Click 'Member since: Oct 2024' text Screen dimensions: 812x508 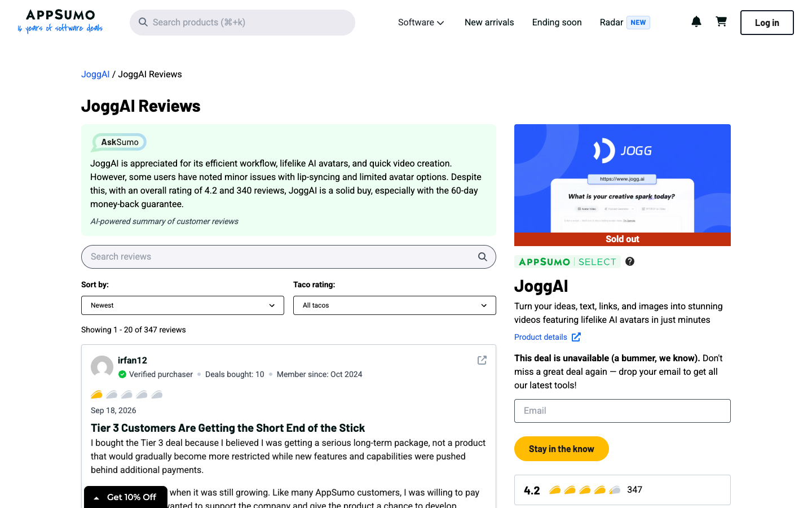coord(320,374)
